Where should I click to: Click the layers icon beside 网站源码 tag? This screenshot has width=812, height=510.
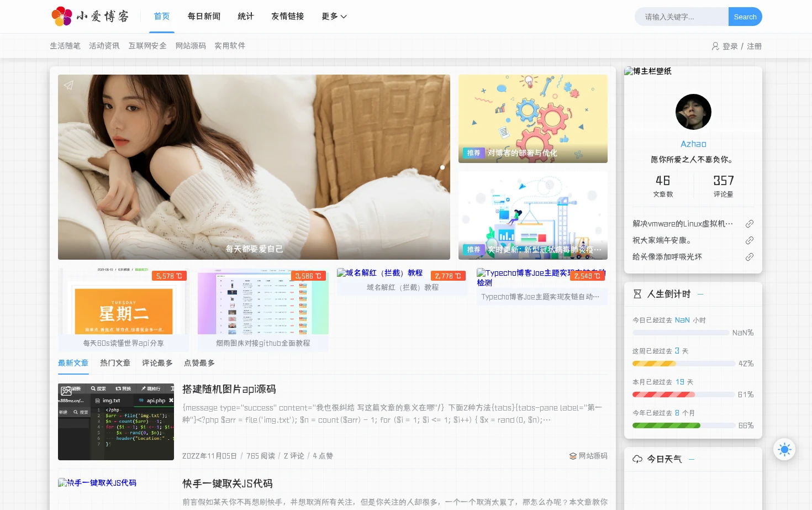tap(573, 456)
